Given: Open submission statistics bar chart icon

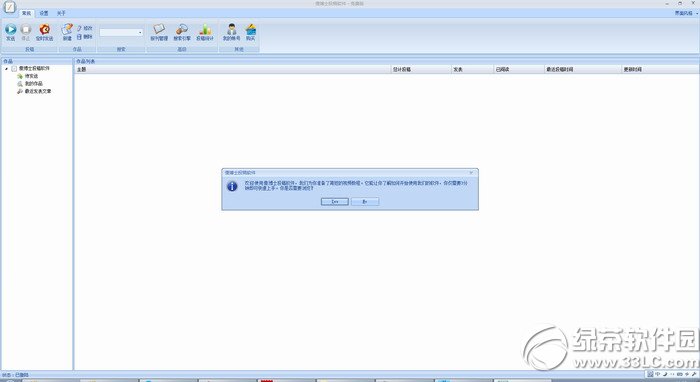Looking at the screenshot, I should 205,33.
